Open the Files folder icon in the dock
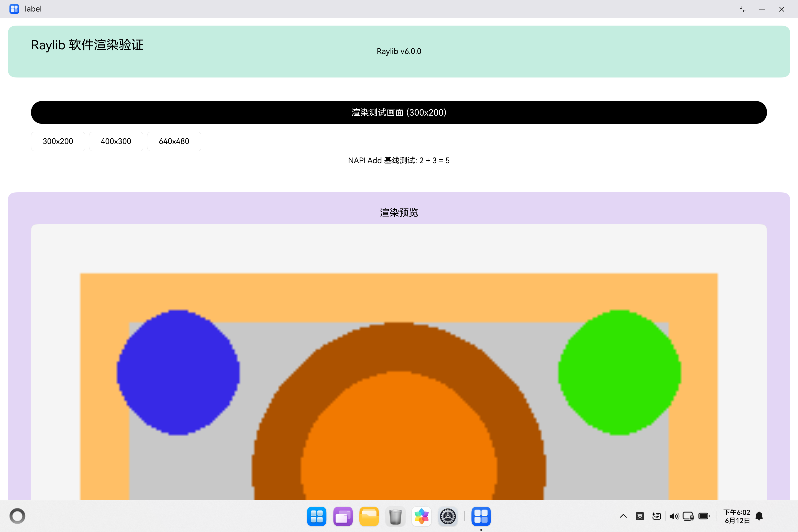Screen dimensions: 798x532 [369, 516]
